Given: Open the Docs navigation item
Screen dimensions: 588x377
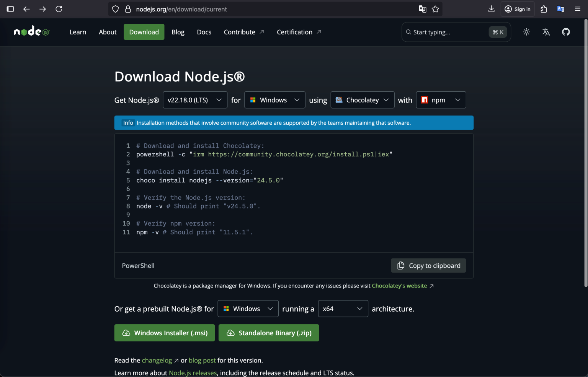Looking at the screenshot, I should 204,32.
